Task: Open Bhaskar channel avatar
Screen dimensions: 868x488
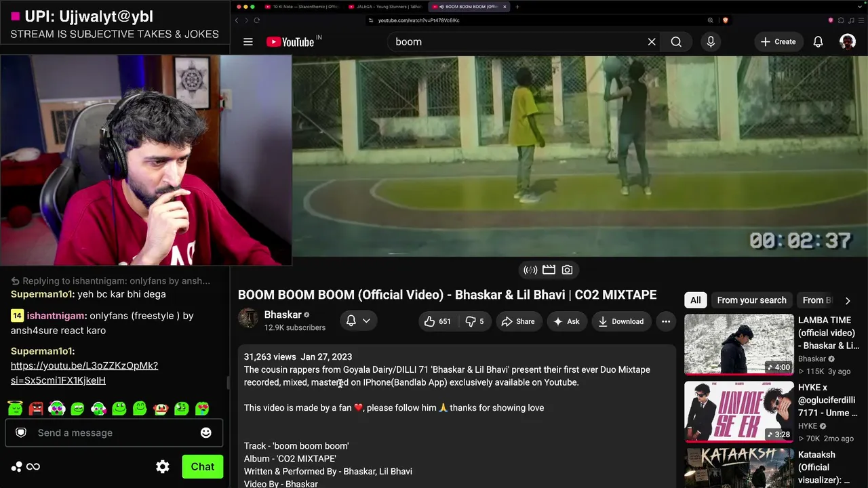Action: (x=248, y=319)
